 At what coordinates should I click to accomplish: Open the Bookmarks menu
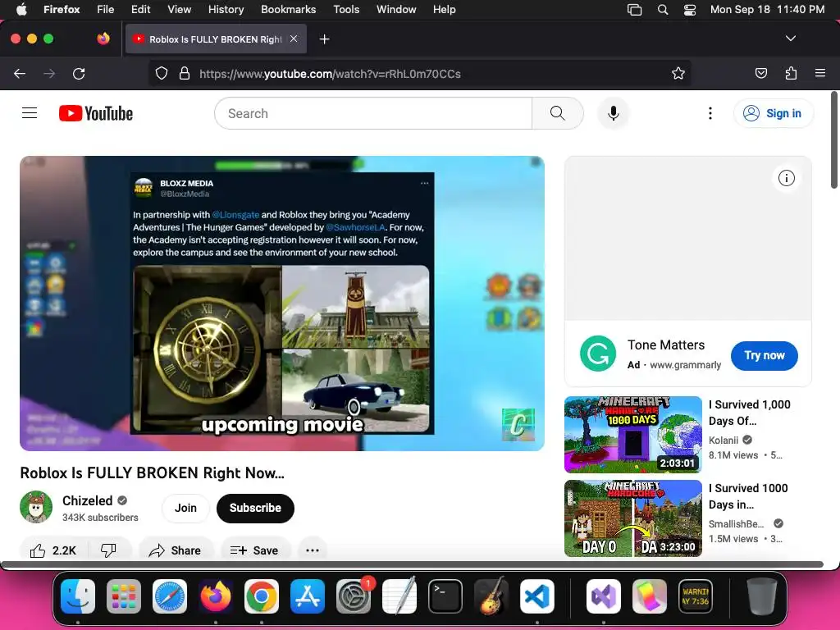[288, 10]
